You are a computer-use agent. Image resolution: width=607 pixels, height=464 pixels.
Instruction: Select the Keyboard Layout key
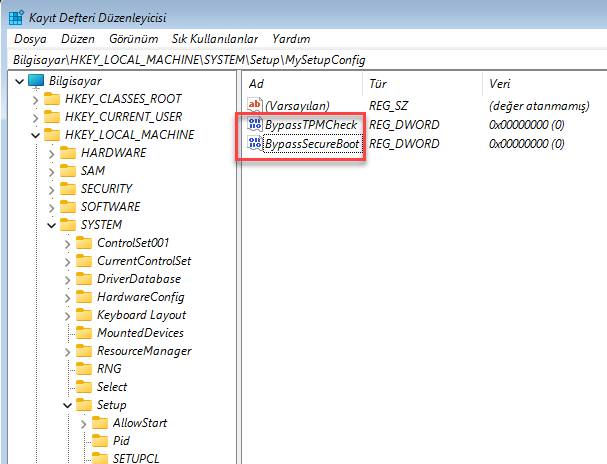click(x=141, y=315)
